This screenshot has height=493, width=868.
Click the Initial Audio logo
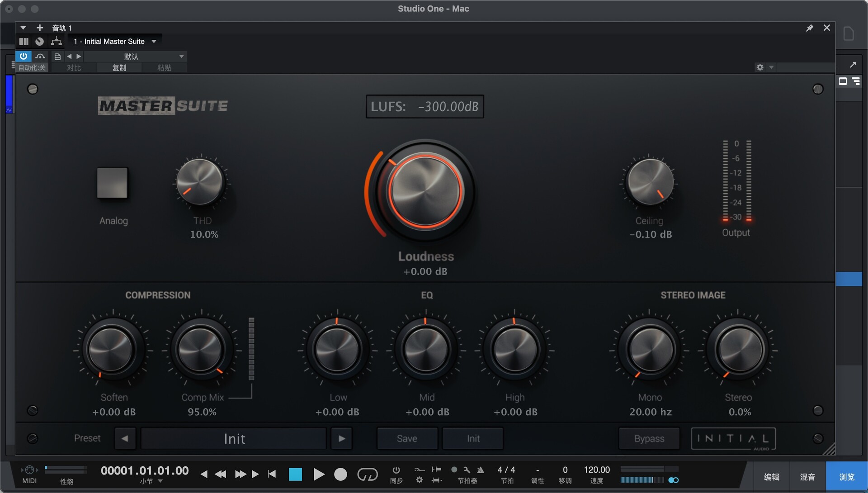(x=733, y=439)
